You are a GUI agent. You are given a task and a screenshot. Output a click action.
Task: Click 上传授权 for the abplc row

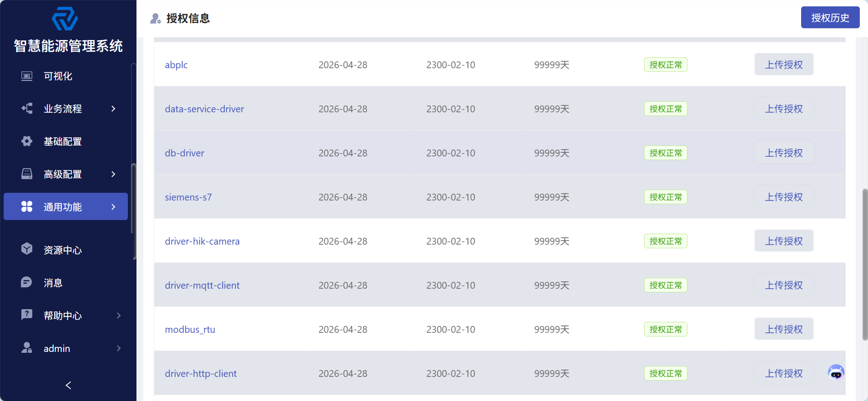point(784,65)
